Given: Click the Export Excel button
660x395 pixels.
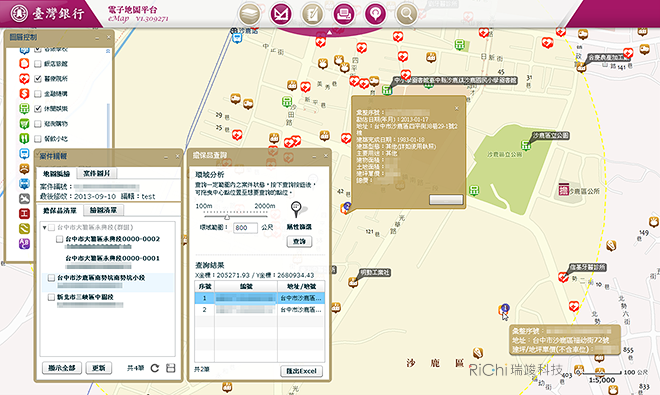Looking at the screenshot, I should click(301, 371).
